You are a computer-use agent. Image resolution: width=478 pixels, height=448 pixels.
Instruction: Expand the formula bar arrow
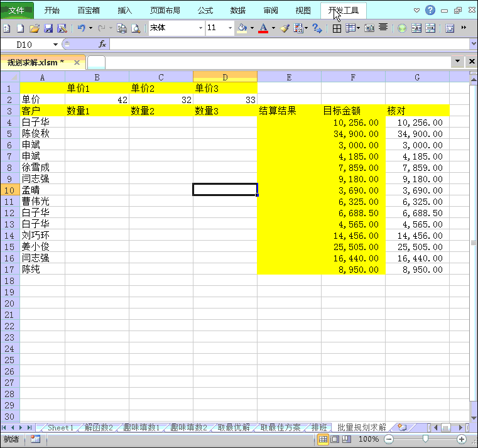[474, 44]
